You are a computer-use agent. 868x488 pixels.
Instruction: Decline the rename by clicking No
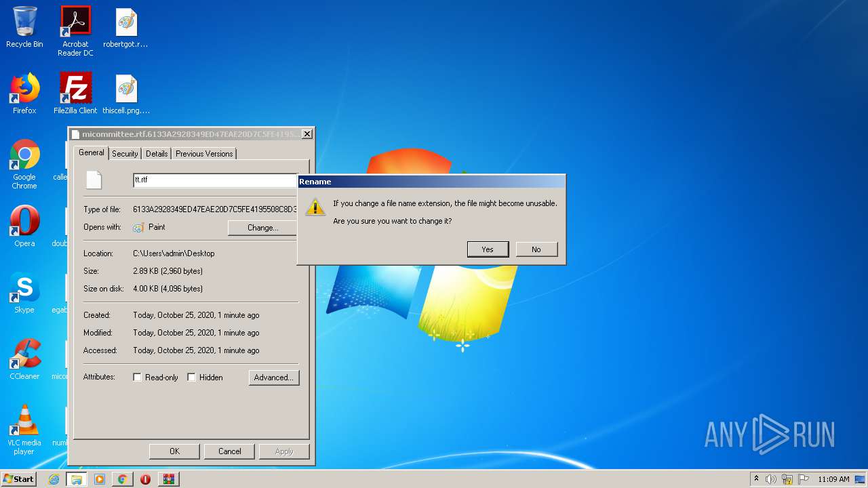(536, 249)
